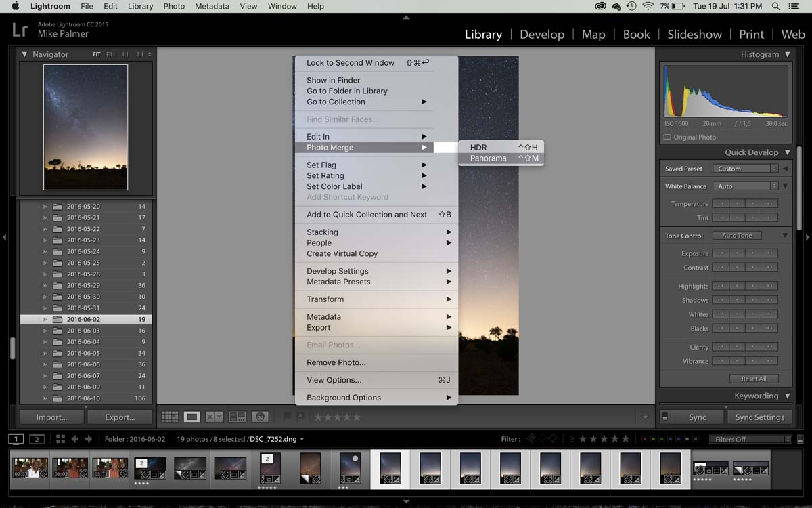This screenshot has height=508, width=812.
Task: Select Grid view in the toolbar
Action: point(170,417)
